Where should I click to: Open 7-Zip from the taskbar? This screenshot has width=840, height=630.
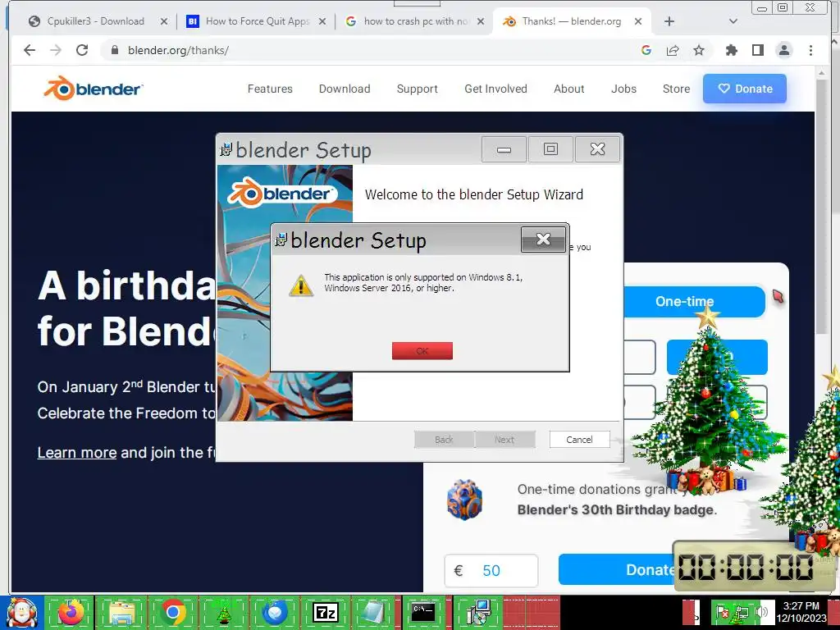[325, 612]
